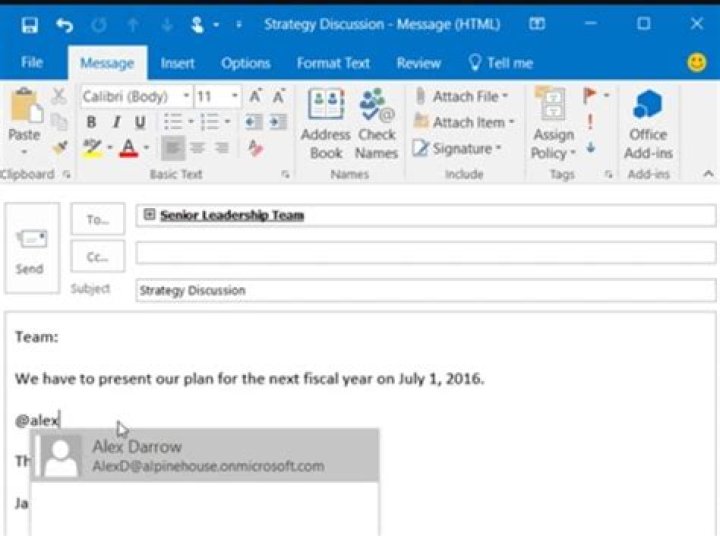Open the Address Book
This screenshot has height=536, width=720.
[x=326, y=124]
